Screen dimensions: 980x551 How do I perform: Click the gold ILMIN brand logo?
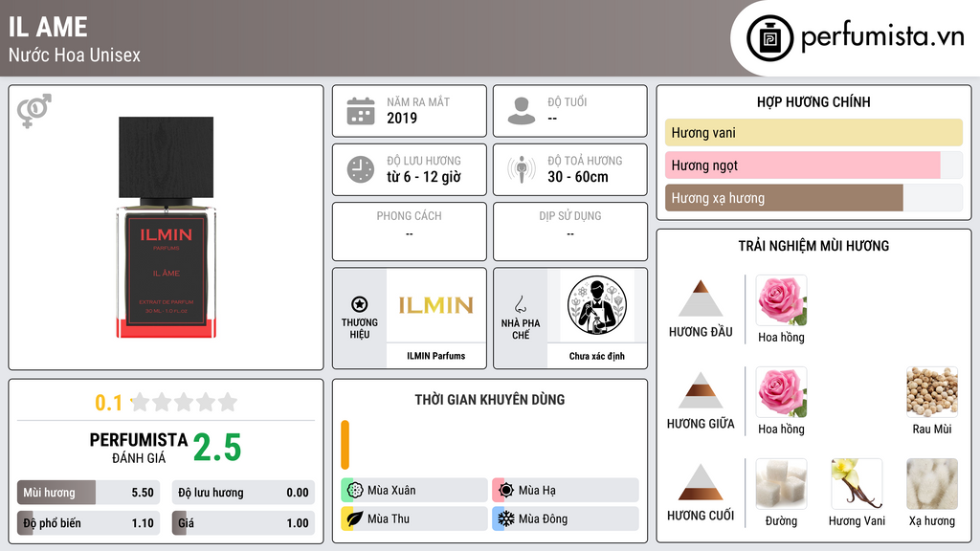[436, 305]
